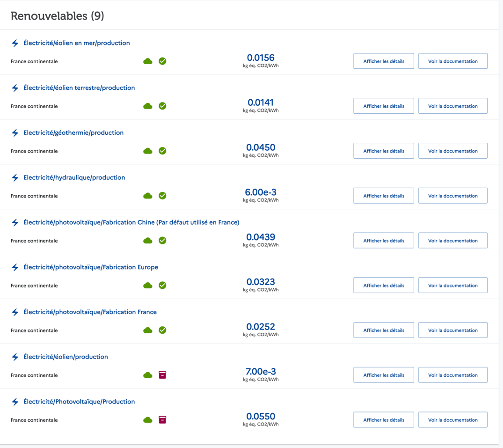Open Électricité/éolien en mer/production link
The height and width of the screenshot is (448, 503).
pos(76,43)
